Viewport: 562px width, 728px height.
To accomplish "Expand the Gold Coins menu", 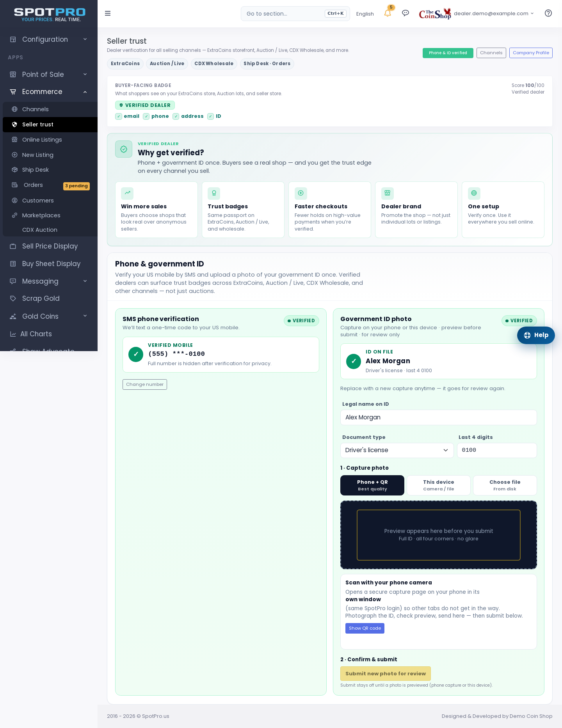I will tap(49, 316).
